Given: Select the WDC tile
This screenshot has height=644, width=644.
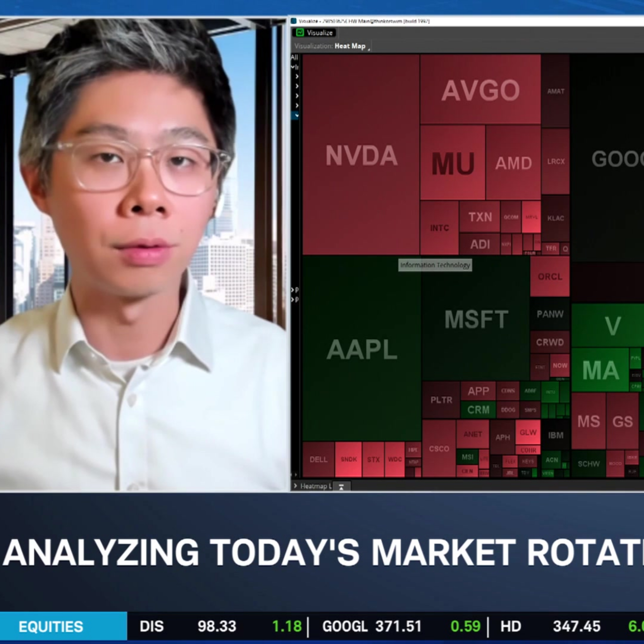Looking at the screenshot, I should (x=395, y=459).
